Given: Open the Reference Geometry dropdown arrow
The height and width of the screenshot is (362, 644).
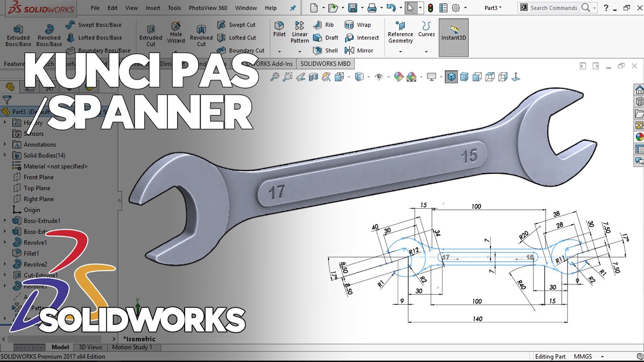Looking at the screenshot, I should pos(400,51).
